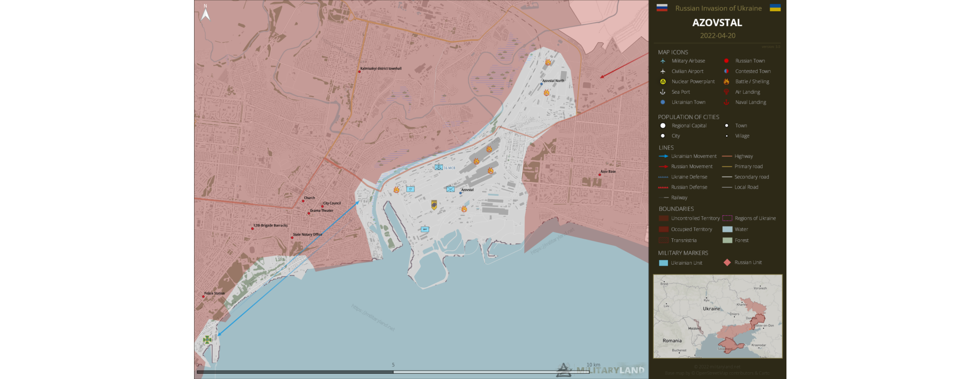Open the Ukraine overview inset map
Screen dimensions: 980x379
point(718,316)
